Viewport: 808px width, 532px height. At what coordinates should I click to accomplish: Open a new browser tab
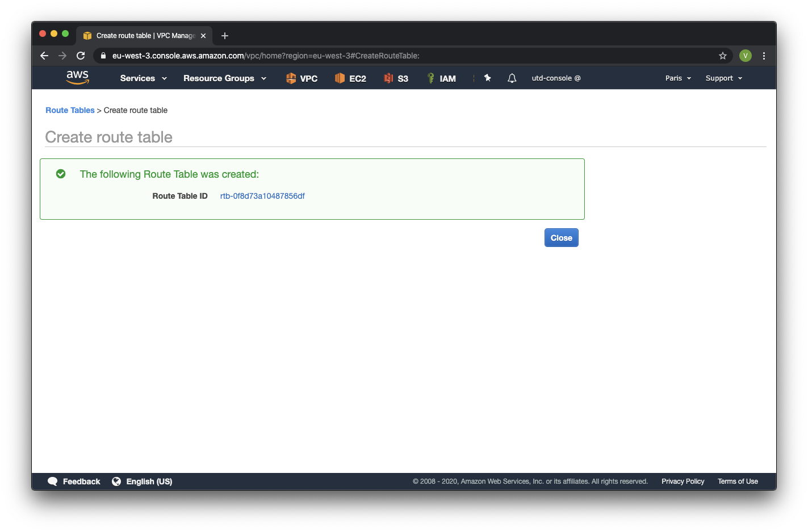[225, 36]
